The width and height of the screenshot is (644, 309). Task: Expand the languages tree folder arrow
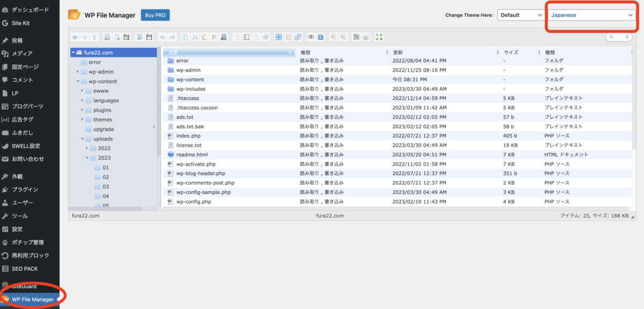click(x=83, y=100)
